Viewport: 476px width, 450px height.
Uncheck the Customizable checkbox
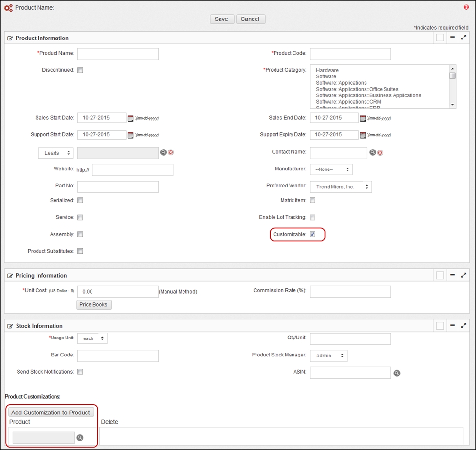pyautogui.click(x=312, y=234)
